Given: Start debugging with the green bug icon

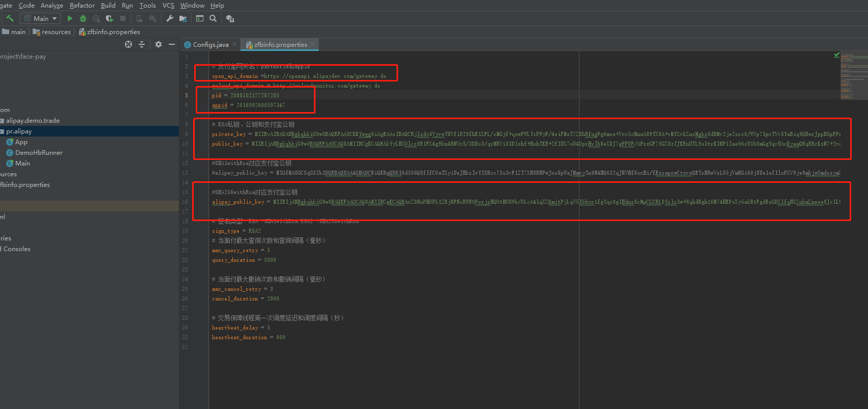Looking at the screenshot, I should [83, 18].
